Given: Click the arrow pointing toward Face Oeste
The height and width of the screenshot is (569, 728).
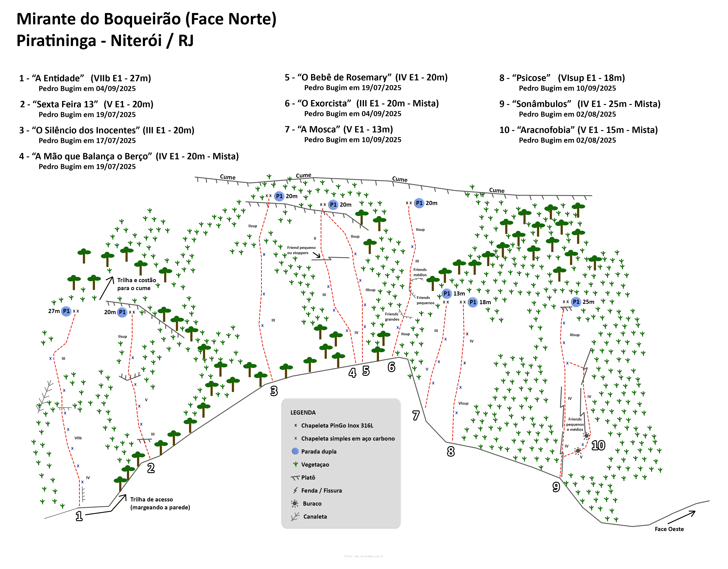Looking at the screenshot, I should [682, 517].
